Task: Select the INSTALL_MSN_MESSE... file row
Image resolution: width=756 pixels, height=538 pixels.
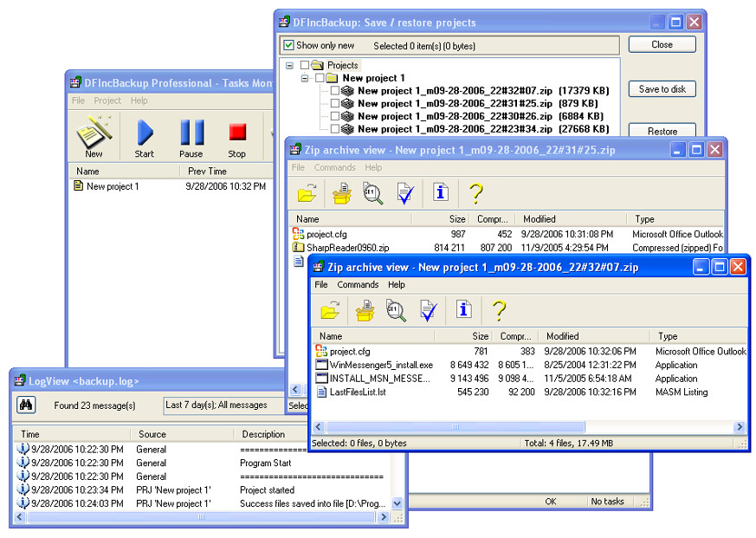Action: click(530, 378)
